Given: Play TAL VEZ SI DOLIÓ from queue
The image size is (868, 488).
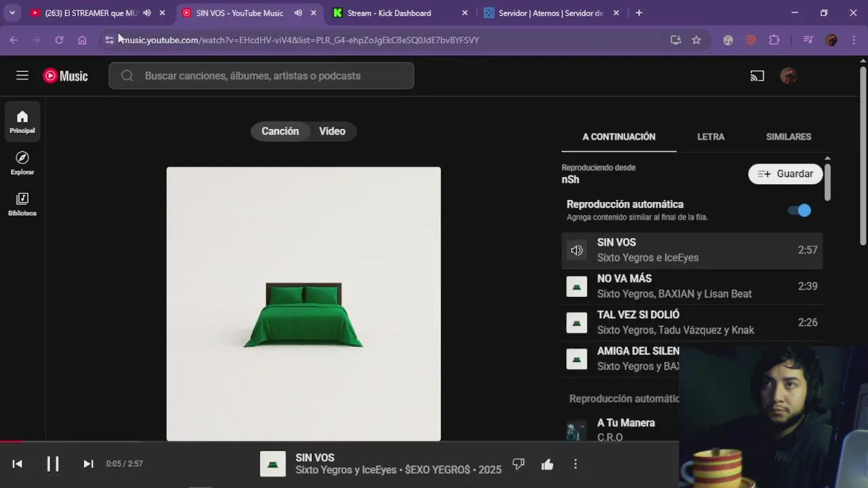Looking at the screenshot, I should point(692,323).
